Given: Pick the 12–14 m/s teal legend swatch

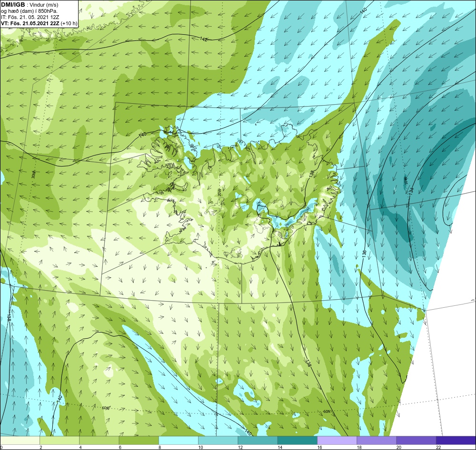Looking at the screenshot, I should [x=258, y=440].
